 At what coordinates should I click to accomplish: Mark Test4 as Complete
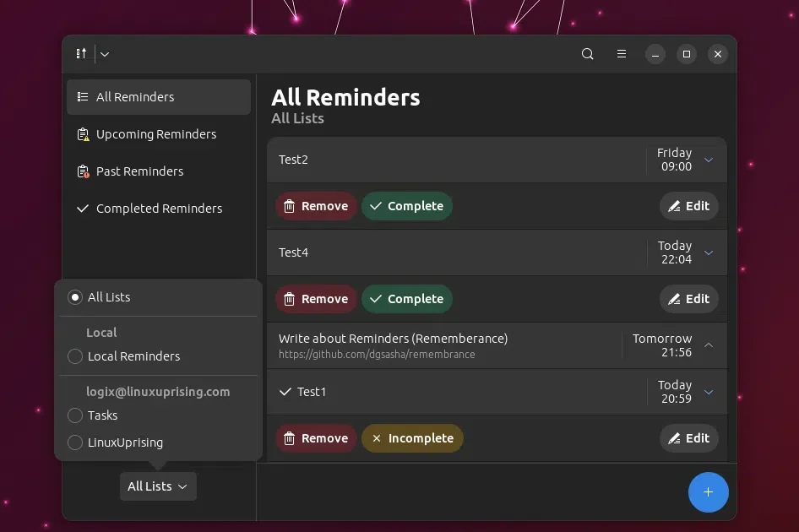(407, 298)
